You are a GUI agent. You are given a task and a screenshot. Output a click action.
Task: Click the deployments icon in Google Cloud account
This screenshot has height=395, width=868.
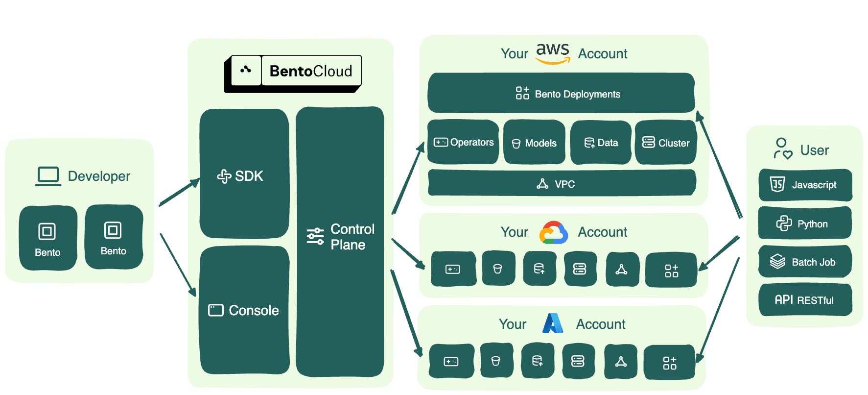[x=672, y=271]
